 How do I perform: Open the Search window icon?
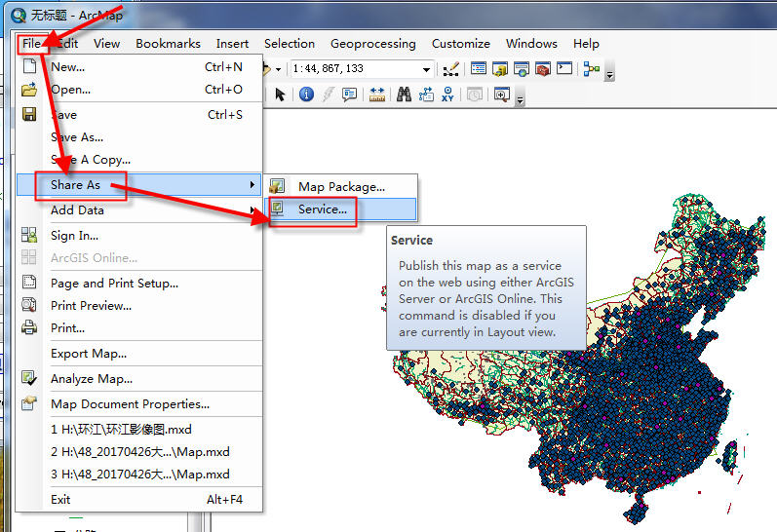[522, 69]
